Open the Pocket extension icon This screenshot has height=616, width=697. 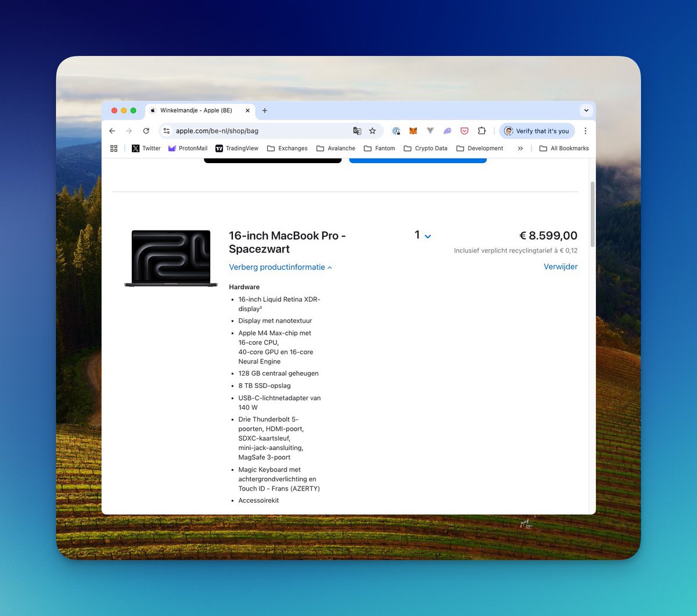(x=465, y=131)
